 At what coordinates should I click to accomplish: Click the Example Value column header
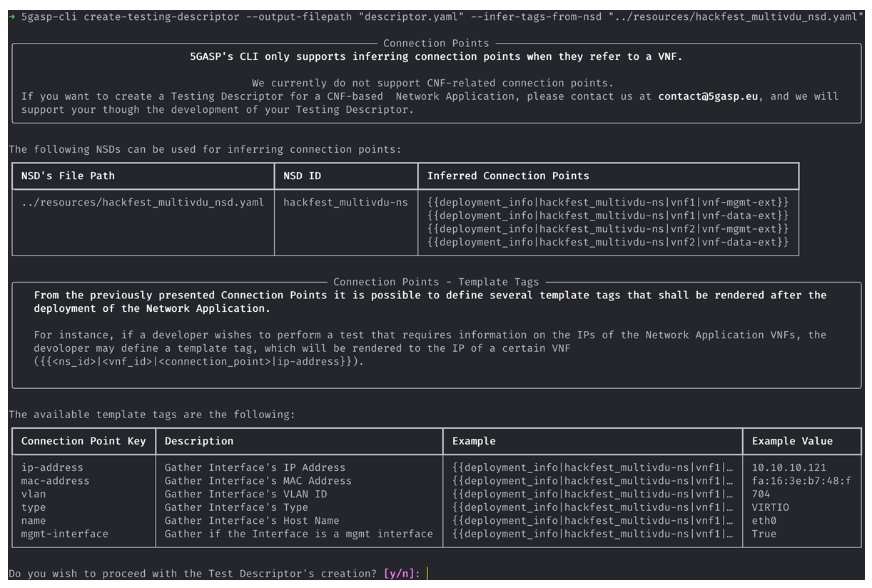click(x=792, y=441)
